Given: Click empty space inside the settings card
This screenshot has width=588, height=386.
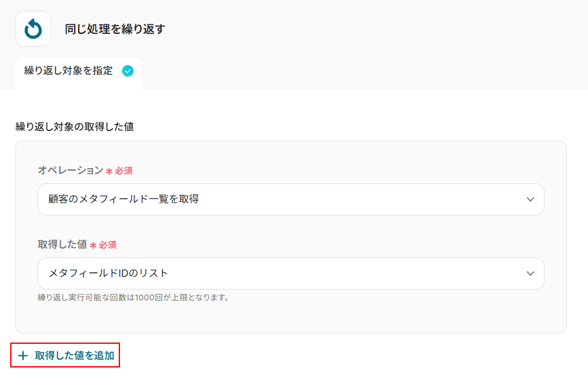Looking at the screenshot, I should point(319,316).
